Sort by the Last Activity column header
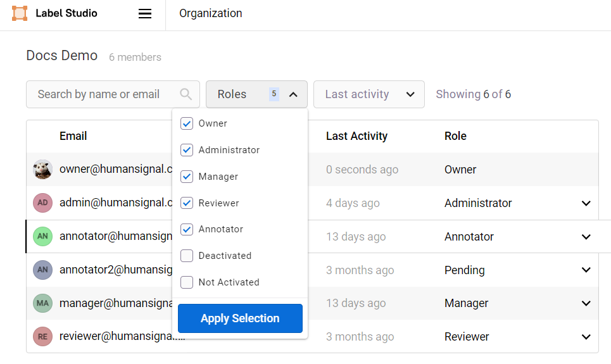Image resolution: width=611 pixels, height=364 pixels. pyautogui.click(x=356, y=136)
